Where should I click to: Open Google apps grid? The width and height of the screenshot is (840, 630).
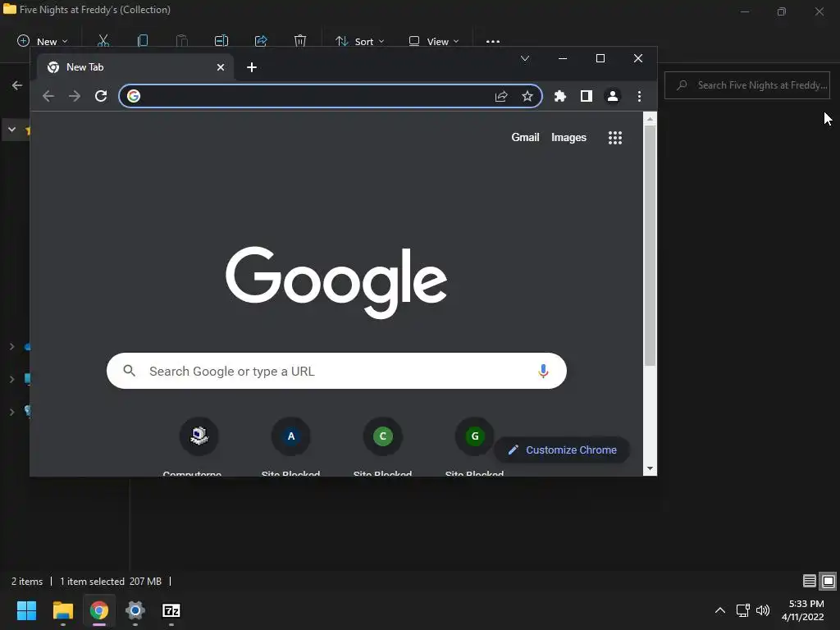tap(615, 138)
